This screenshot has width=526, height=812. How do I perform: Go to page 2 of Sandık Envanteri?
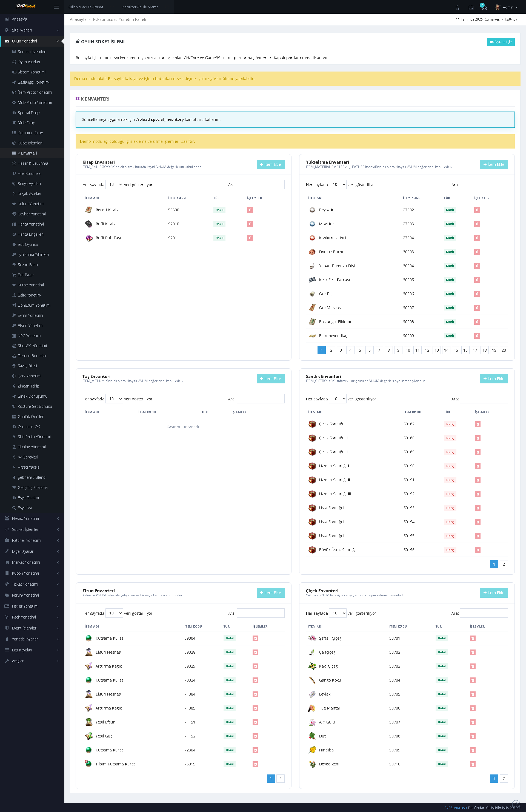(x=504, y=564)
